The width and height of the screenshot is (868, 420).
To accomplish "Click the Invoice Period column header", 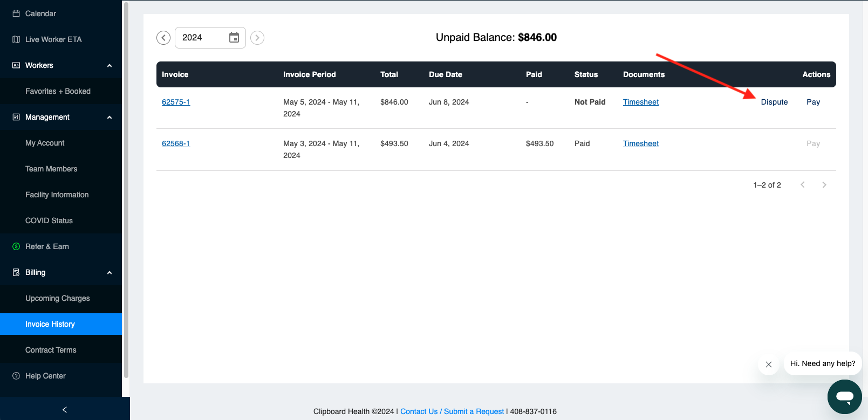I will pos(310,74).
